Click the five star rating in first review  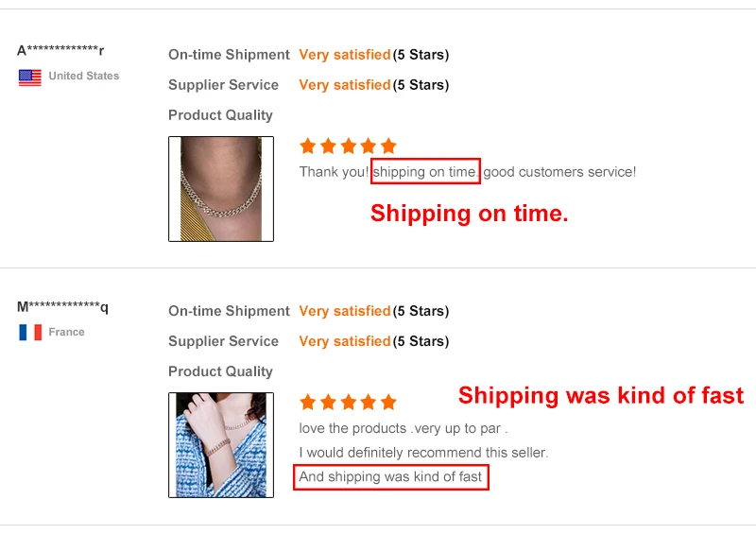(x=347, y=146)
